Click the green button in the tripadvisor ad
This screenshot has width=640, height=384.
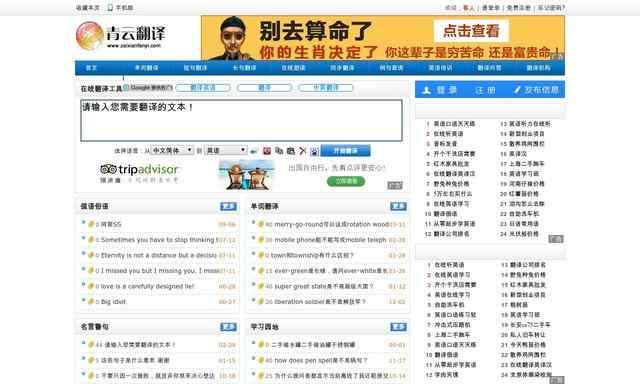click(346, 181)
